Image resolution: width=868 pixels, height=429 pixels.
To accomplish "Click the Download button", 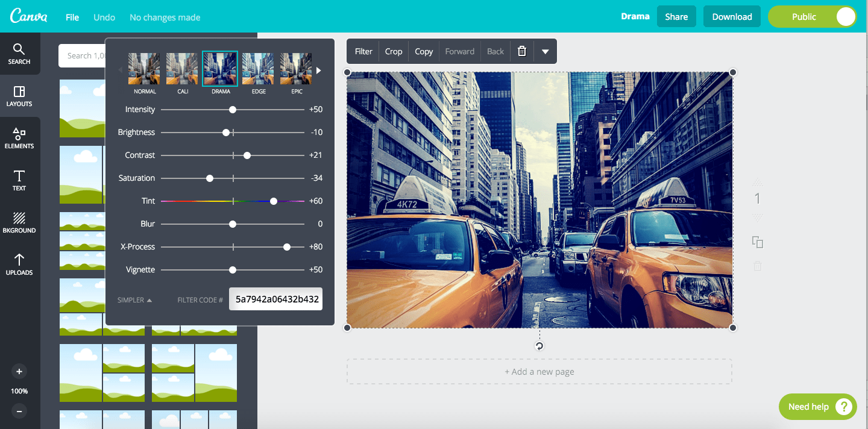I will 732,16.
